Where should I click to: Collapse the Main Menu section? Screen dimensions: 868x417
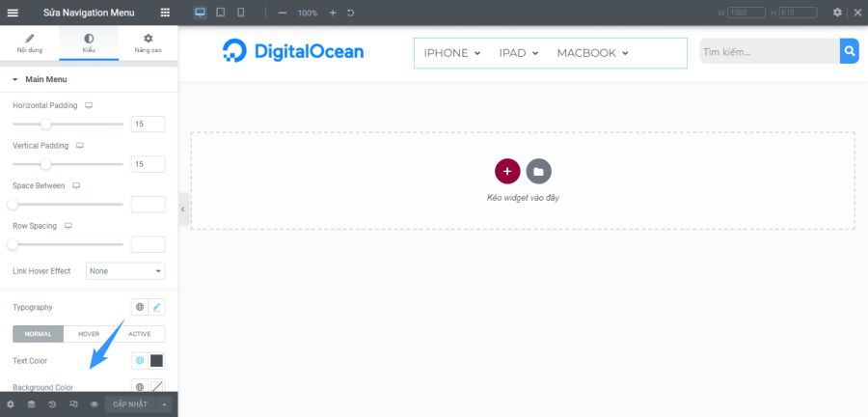tap(89, 79)
